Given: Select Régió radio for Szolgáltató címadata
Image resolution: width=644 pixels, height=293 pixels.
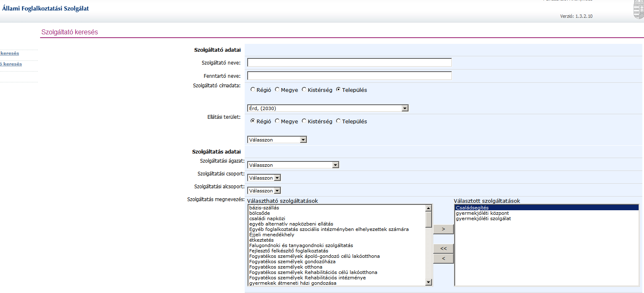Looking at the screenshot, I should (253, 89).
